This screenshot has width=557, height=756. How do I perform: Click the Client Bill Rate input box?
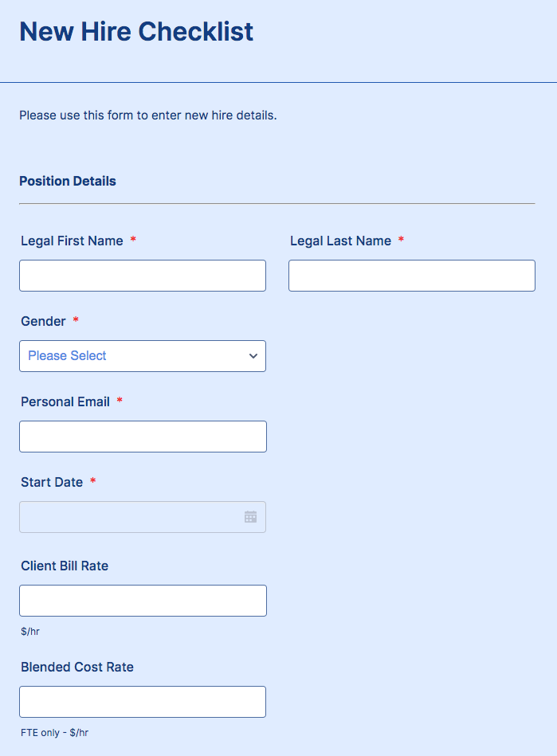coord(143,601)
